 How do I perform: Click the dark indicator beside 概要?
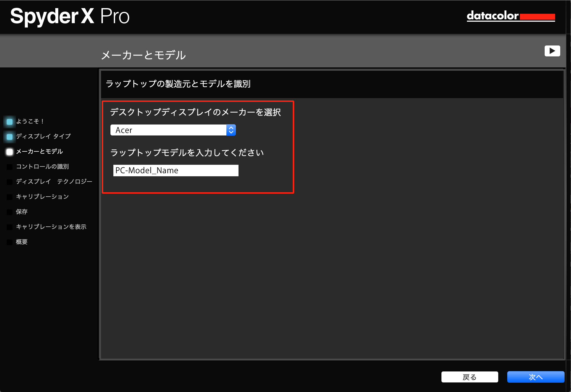[10, 242]
